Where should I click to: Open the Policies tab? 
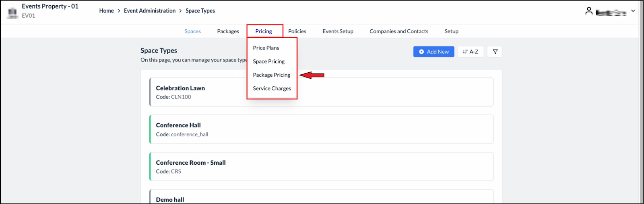(297, 31)
